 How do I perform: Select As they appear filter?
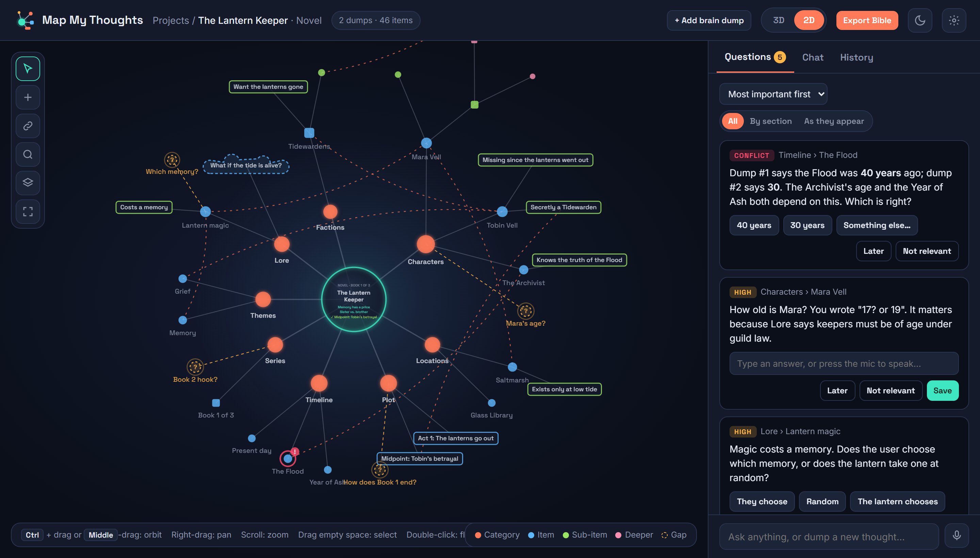click(x=834, y=121)
